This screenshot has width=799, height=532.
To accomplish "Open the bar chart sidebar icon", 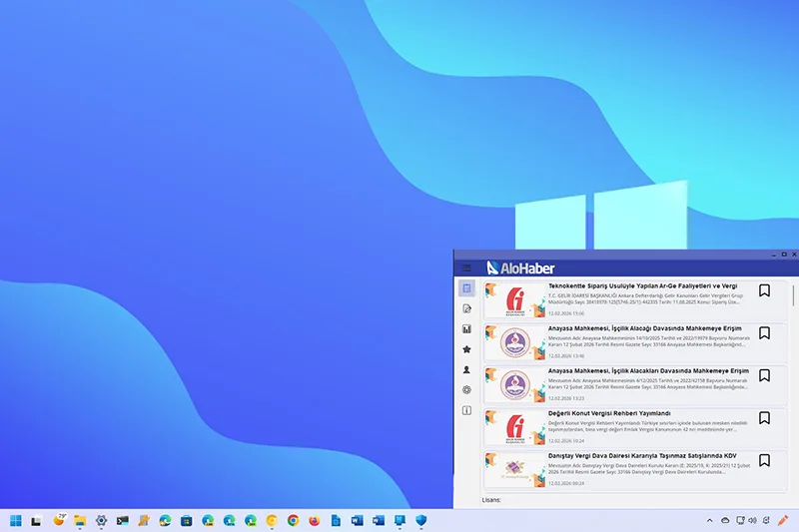I will 466,329.
